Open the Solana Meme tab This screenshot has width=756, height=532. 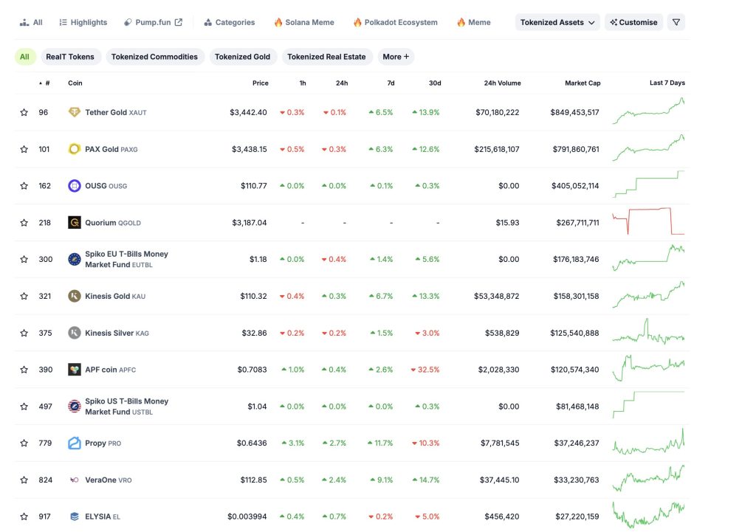304,22
